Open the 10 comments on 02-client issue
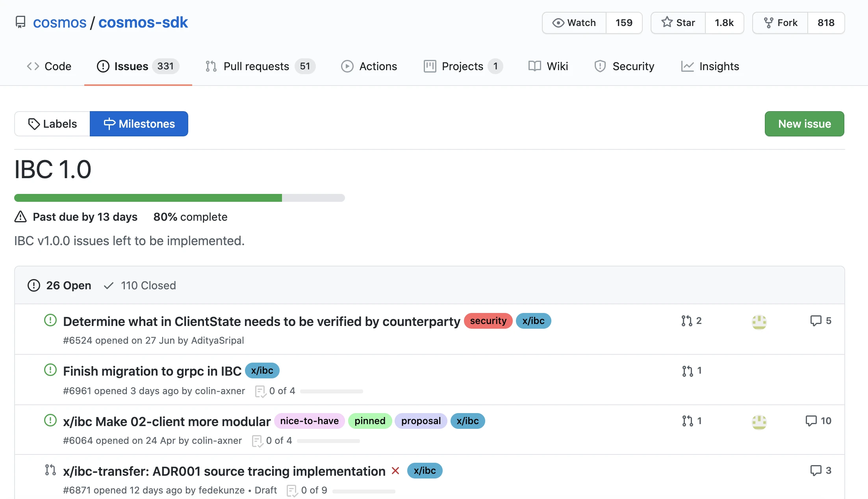868x499 pixels. coord(818,421)
